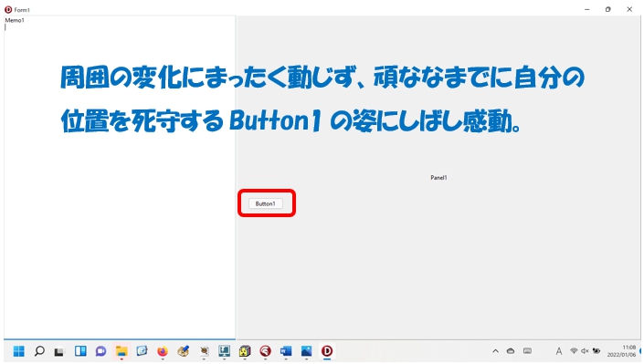
Task: Open the small bug icon taskbar app
Action: click(x=204, y=351)
